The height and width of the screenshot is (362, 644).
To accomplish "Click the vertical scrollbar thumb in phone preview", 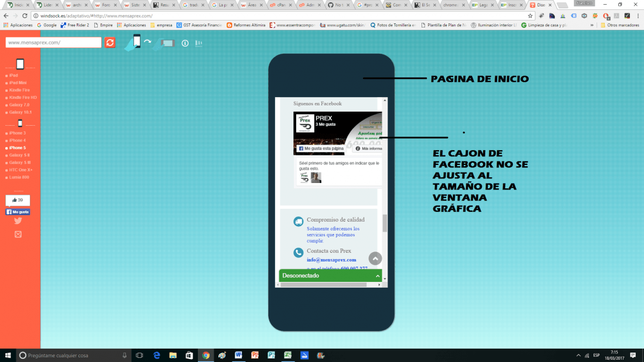I will (385, 223).
